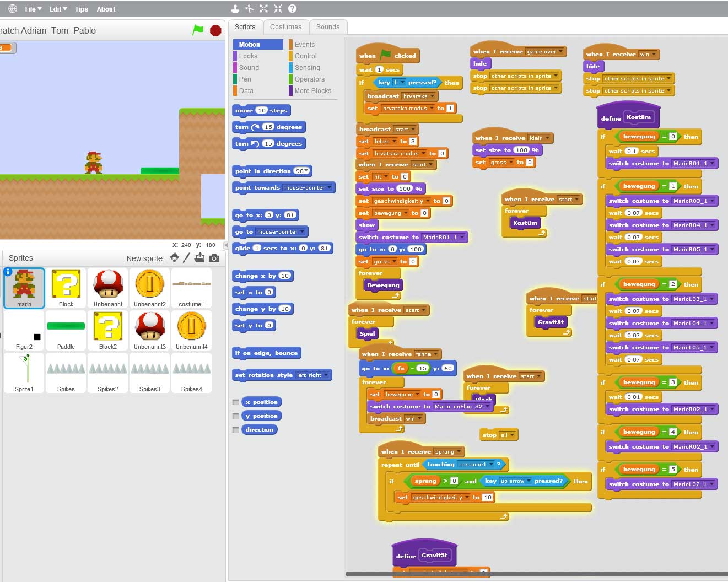728x582 pixels.
Task: Enable the y position monitor checkbox
Action: 236,416
